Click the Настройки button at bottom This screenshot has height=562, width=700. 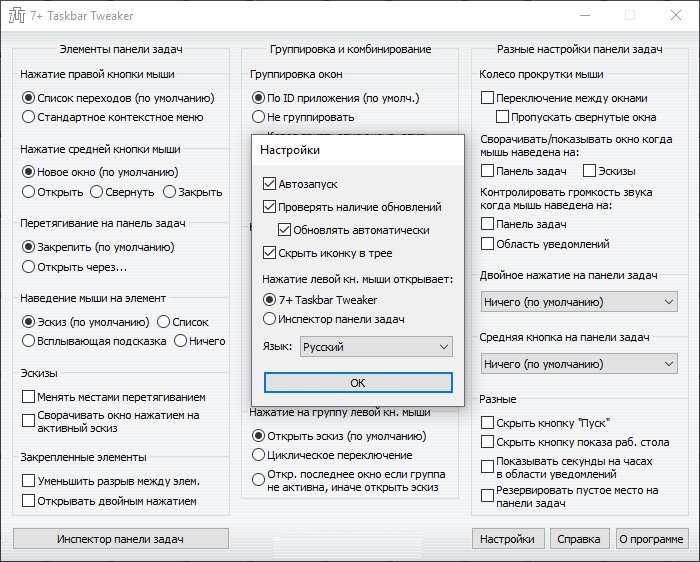click(506, 539)
